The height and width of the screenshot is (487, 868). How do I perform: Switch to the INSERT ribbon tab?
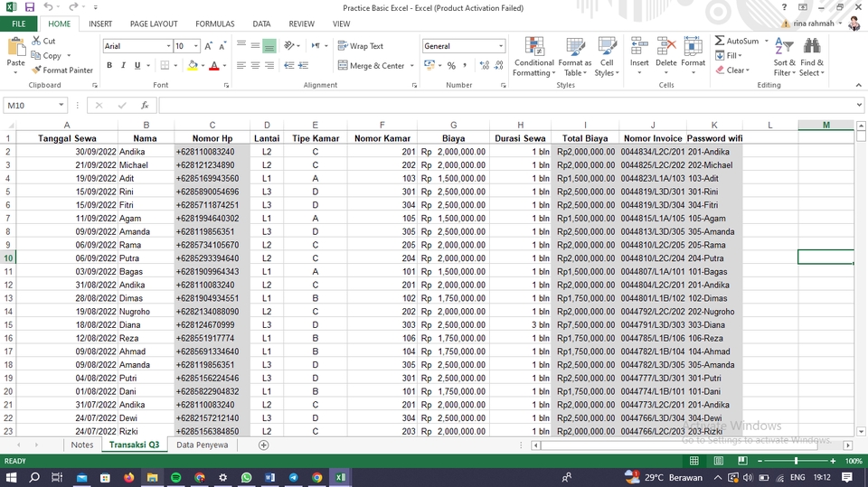pyautogui.click(x=100, y=23)
